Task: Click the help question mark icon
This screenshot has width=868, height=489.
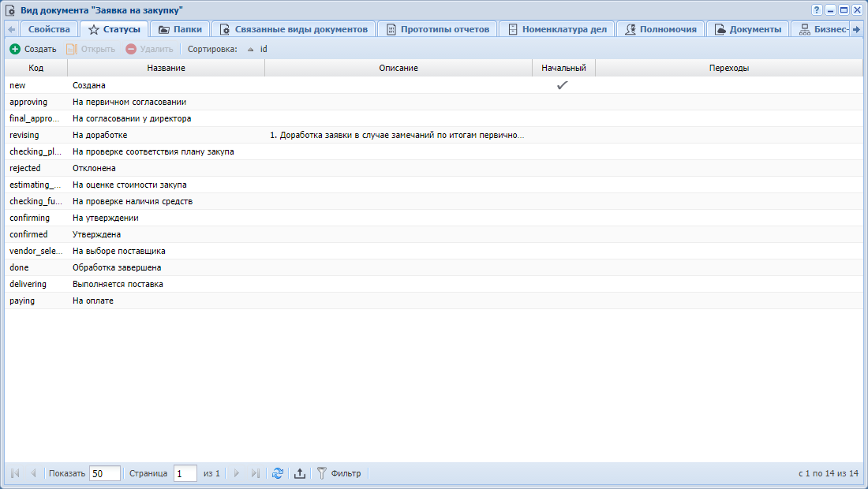Action: click(817, 9)
